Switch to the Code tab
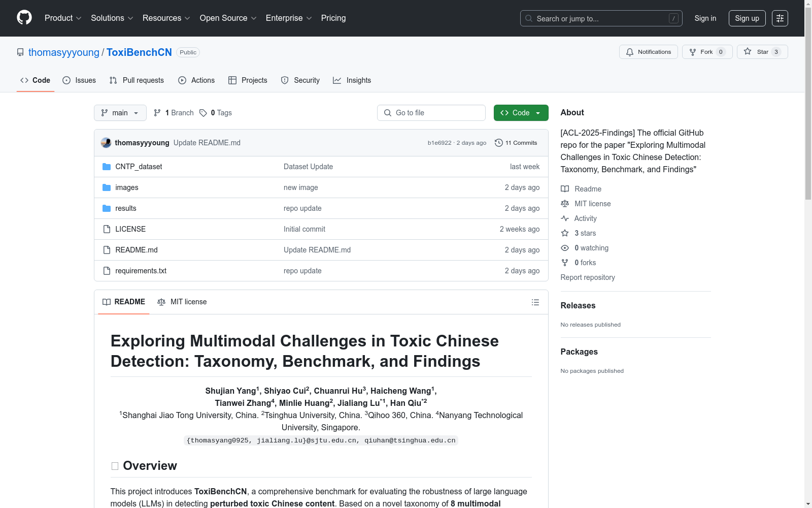 point(36,80)
